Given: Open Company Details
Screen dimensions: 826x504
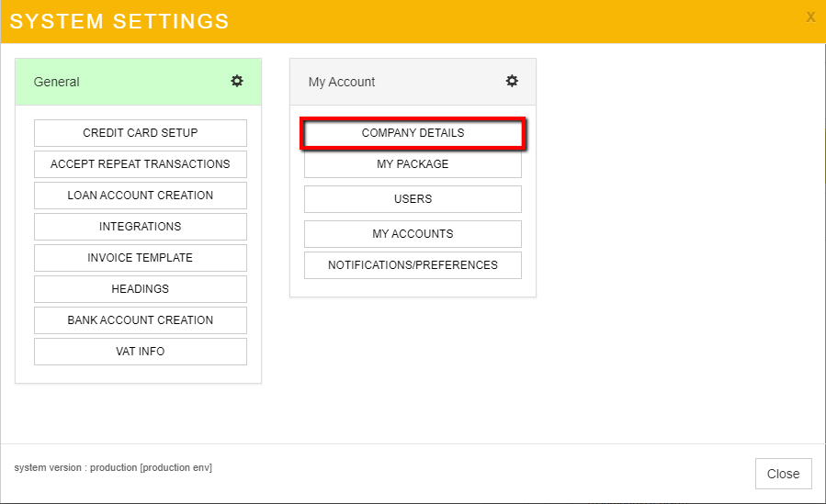Looking at the screenshot, I should 413,133.
